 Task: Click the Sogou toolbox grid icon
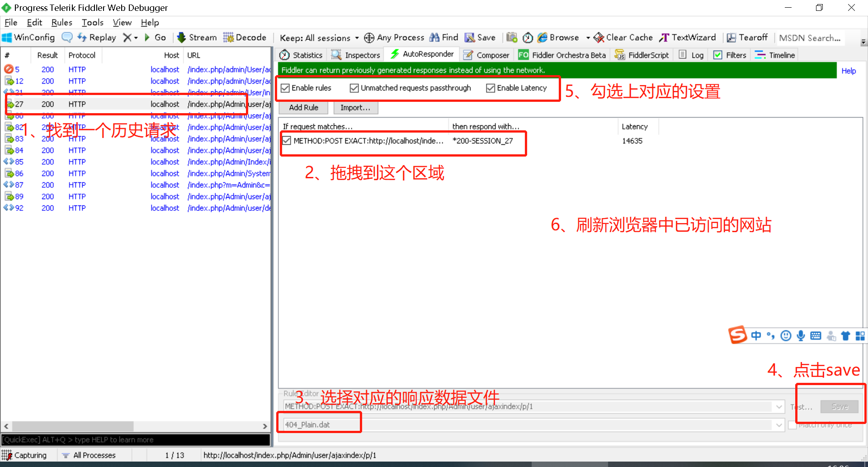[x=860, y=335]
